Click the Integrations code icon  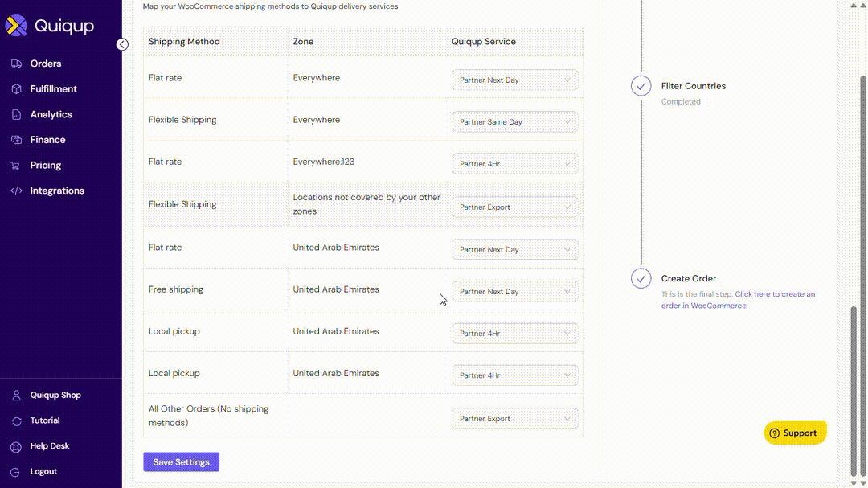click(16, 191)
